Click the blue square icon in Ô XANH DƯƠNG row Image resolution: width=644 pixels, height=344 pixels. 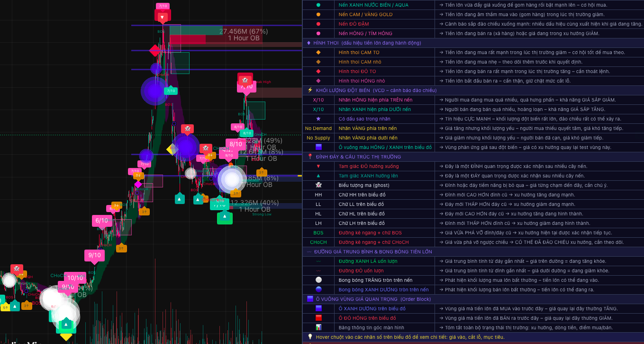318,308
